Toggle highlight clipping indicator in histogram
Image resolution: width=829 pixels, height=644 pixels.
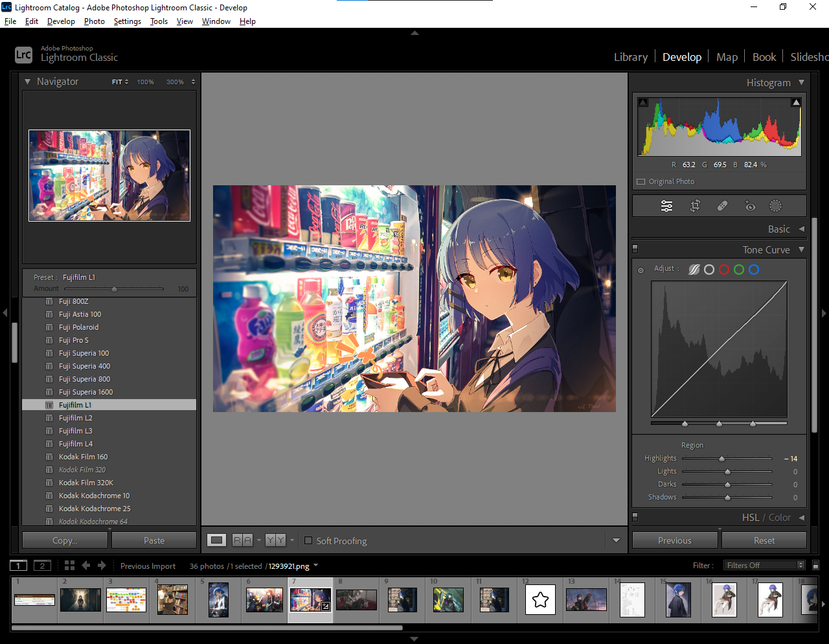pyautogui.click(x=796, y=102)
